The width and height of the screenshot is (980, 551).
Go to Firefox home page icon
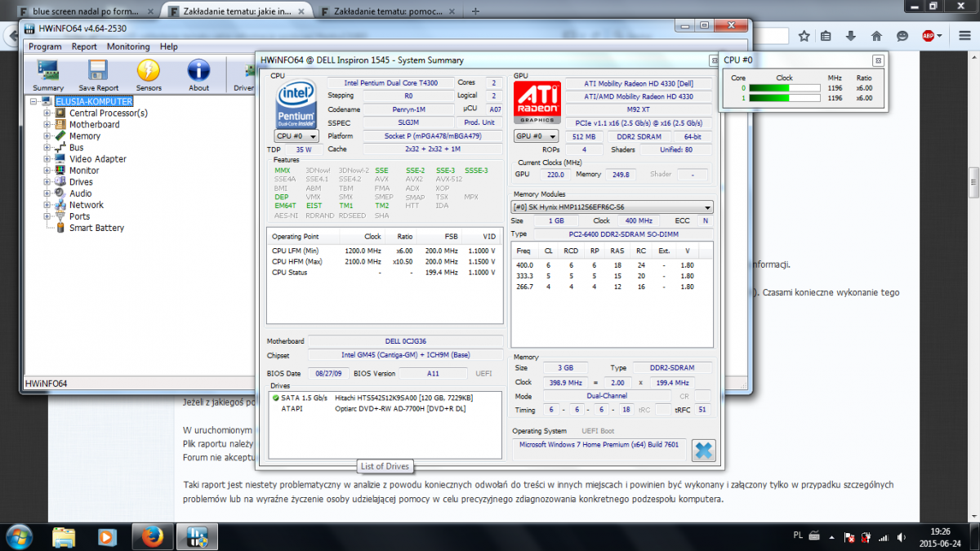876,36
